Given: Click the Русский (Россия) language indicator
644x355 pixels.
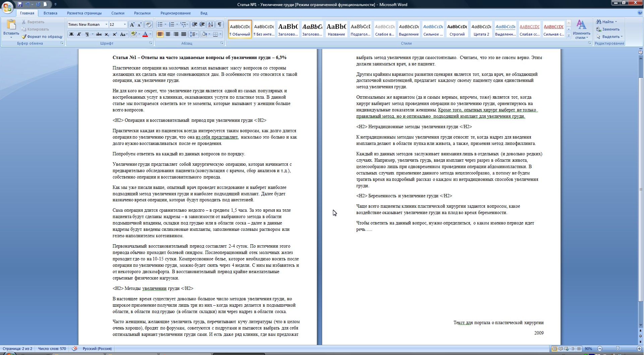Looking at the screenshot, I should tap(97, 349).
